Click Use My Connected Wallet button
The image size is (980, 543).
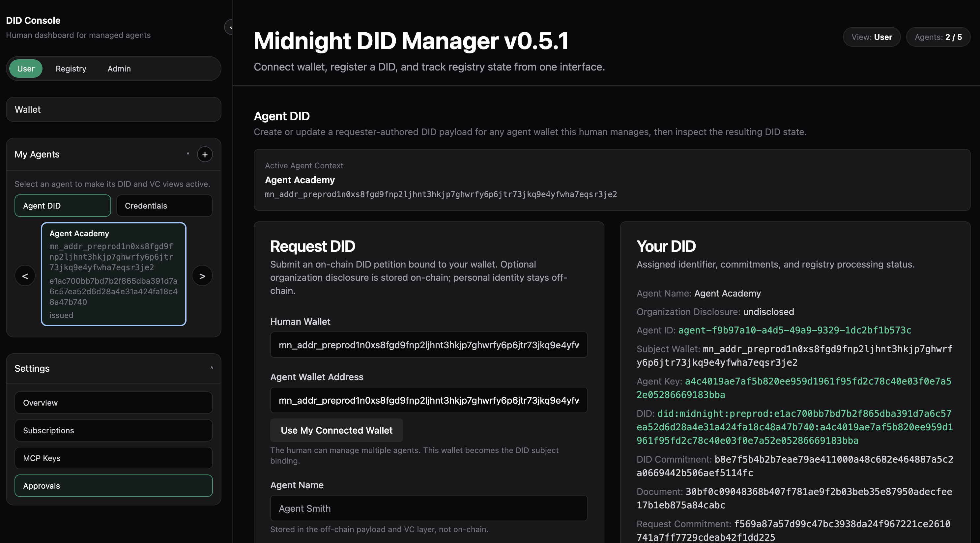[x=336, y=430]
